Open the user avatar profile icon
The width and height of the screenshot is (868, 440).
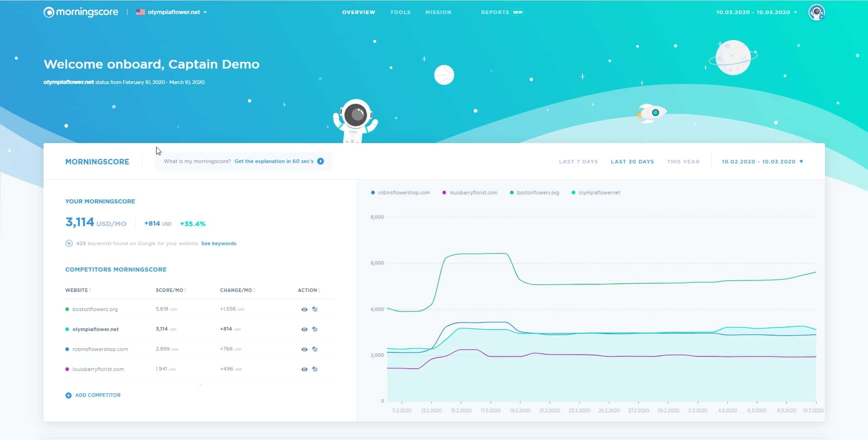coord(816,12)
